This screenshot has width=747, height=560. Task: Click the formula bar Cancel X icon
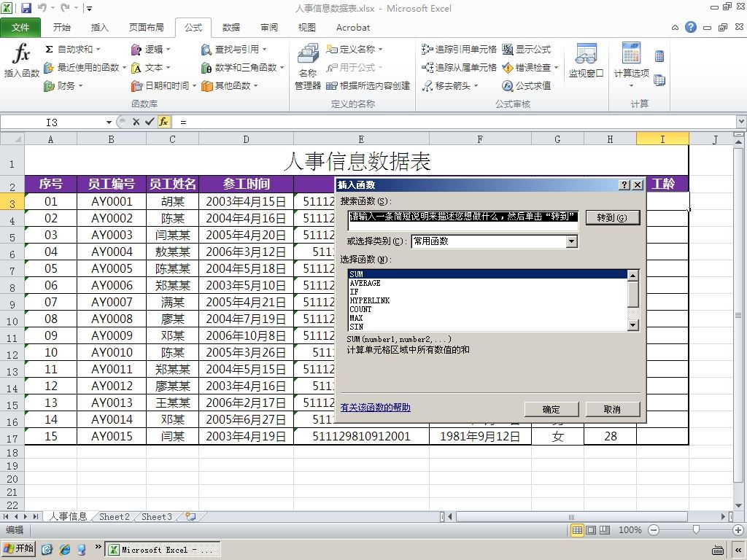tap(136, 122)
